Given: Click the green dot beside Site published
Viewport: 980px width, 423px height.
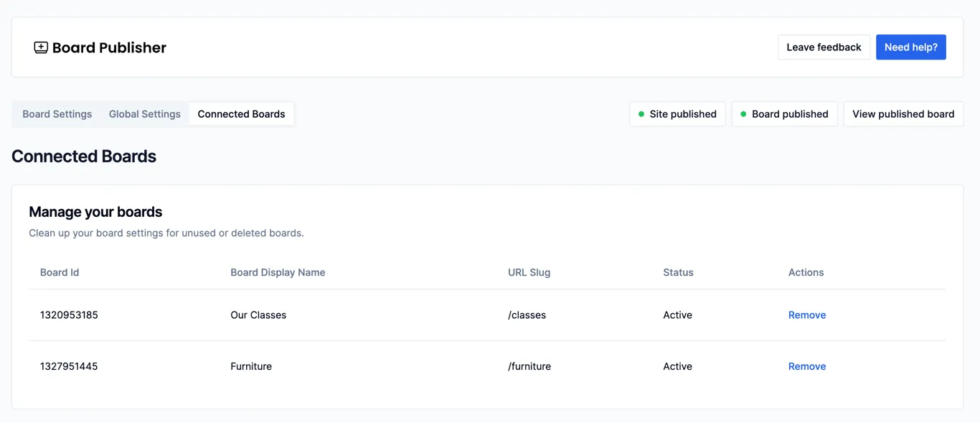Looking at the screenshot, I should (x=641, y=114).
